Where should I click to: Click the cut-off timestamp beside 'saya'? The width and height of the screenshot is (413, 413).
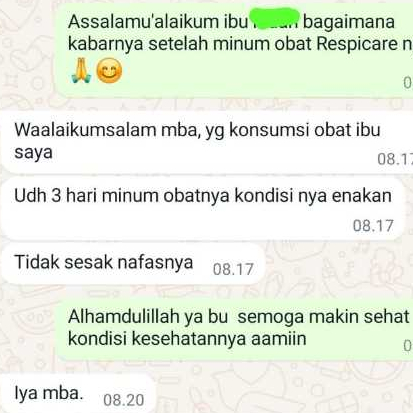coord(395,159)
